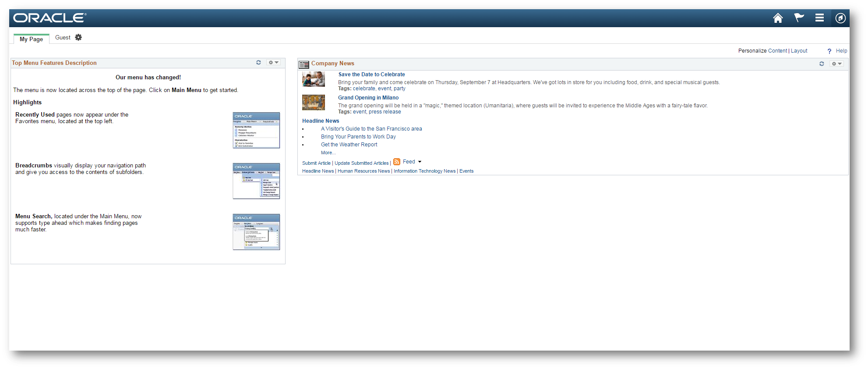Open the hamburger Actions List menu

click(x=819, y=18)
